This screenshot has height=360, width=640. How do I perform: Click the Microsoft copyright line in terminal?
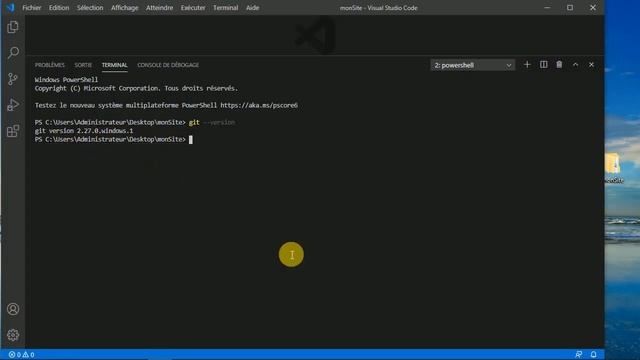point(136,88)
